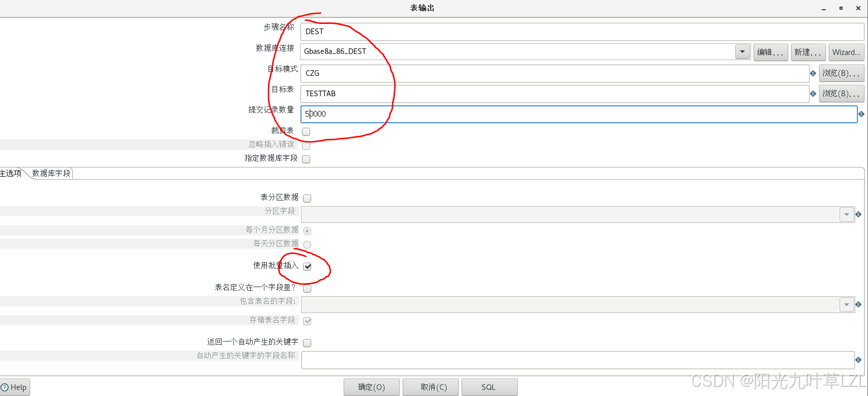Click the Help question mark icon

tap(5, 387)
